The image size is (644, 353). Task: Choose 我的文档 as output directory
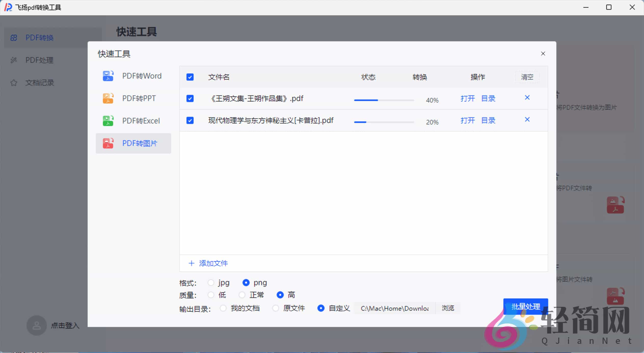223,308
